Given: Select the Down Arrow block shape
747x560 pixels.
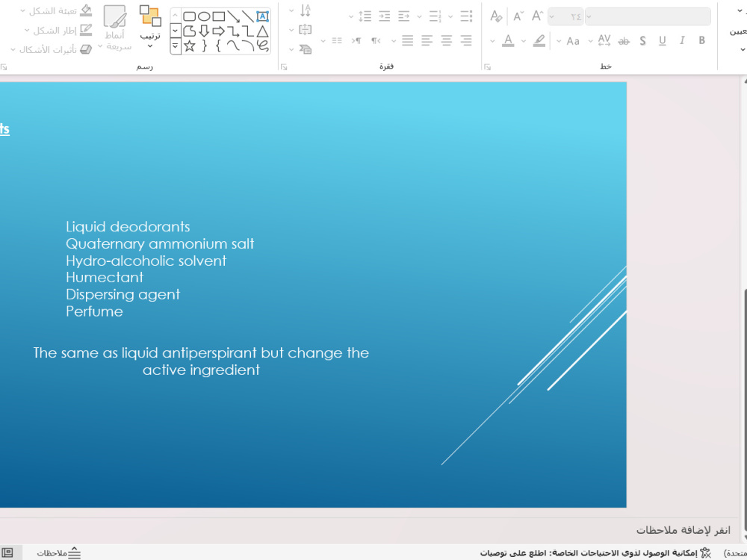Looking at the screenshot, I should tap(204, 31).
